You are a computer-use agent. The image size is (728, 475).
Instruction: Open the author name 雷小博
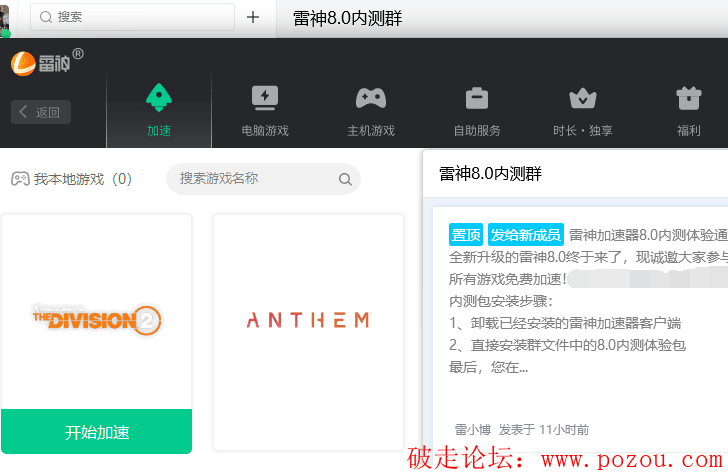pyautogui.click(x=473, y=430)
